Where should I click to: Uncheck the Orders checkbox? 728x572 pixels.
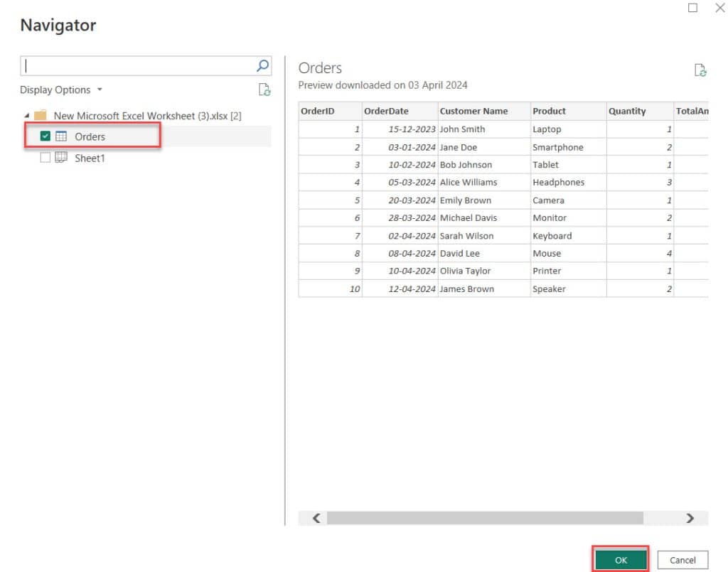point(45,136)
